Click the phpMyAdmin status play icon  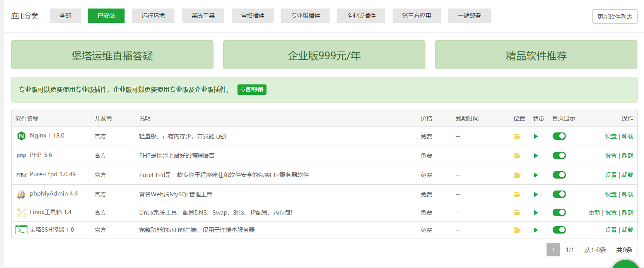[536, 194]
